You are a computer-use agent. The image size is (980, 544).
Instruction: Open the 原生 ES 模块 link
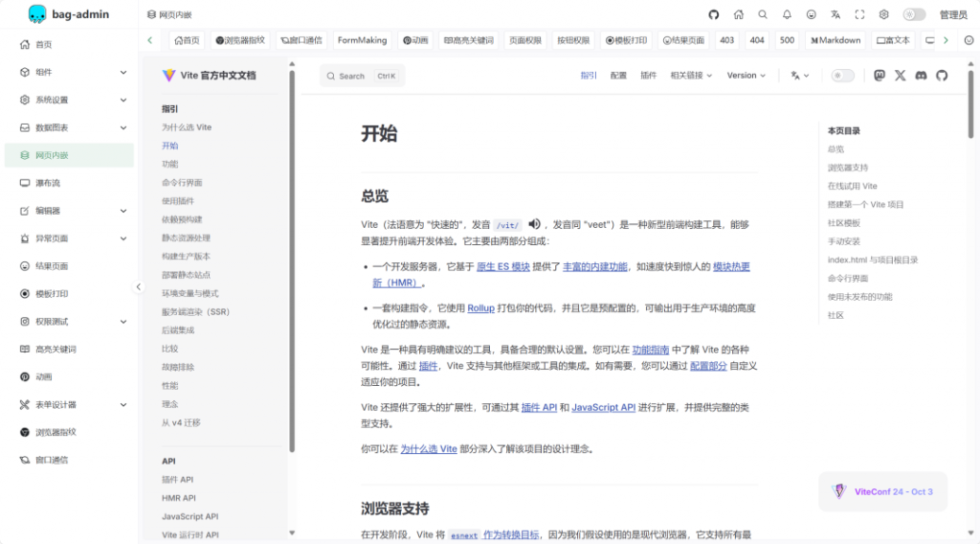(503, 266)
